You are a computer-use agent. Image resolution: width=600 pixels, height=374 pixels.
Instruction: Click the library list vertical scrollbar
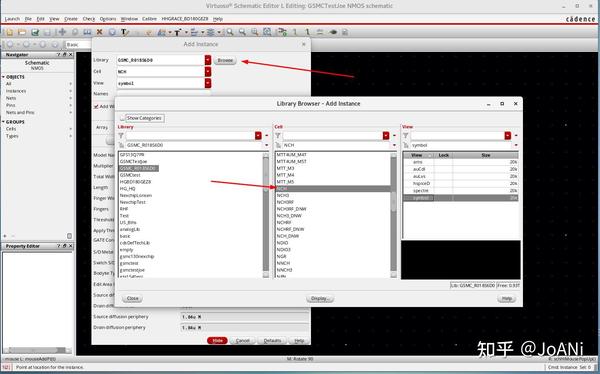[x=266, y=216]
